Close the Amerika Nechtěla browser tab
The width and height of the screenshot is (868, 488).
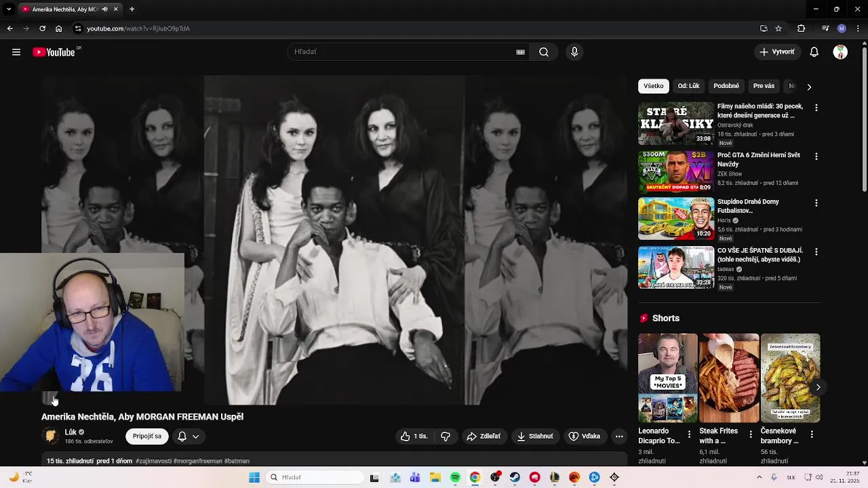click(x=116, y=9)
